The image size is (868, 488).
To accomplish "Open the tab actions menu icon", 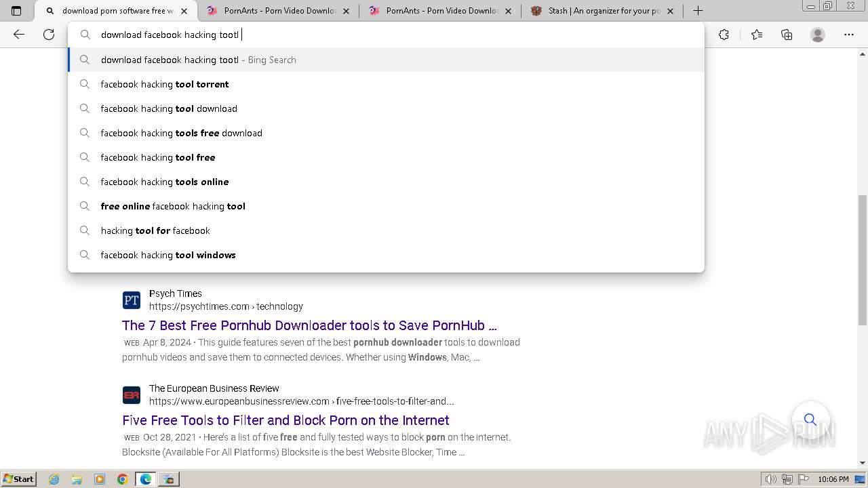I will (16, 11).
